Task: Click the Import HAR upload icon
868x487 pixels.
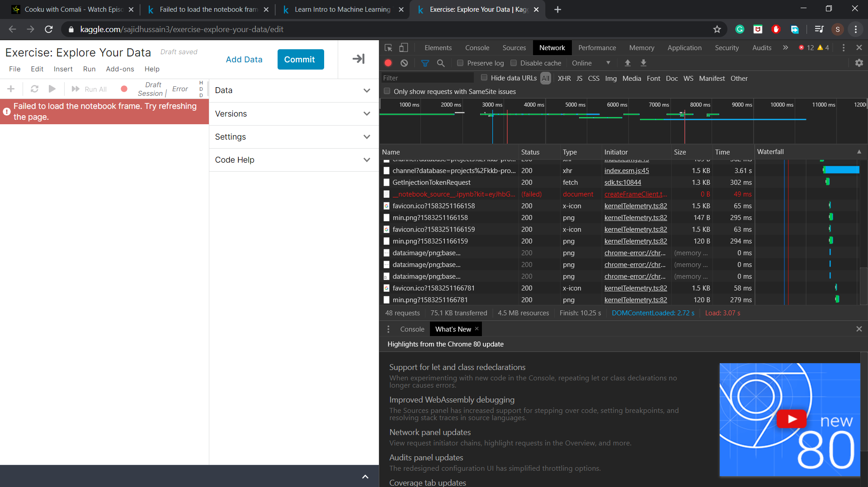Action: (627, 63)
